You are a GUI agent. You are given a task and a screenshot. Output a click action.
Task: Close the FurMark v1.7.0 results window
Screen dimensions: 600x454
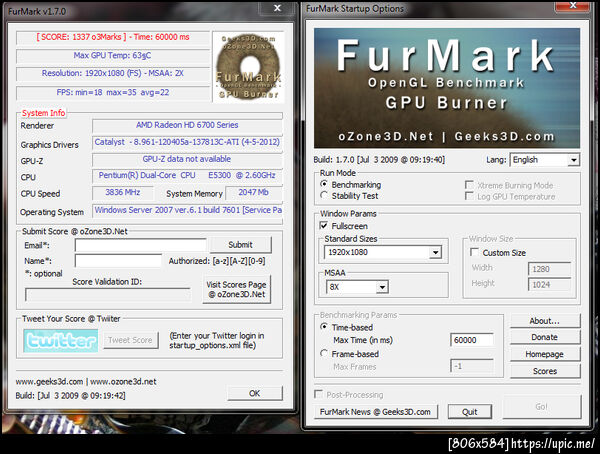coord(277,8)
